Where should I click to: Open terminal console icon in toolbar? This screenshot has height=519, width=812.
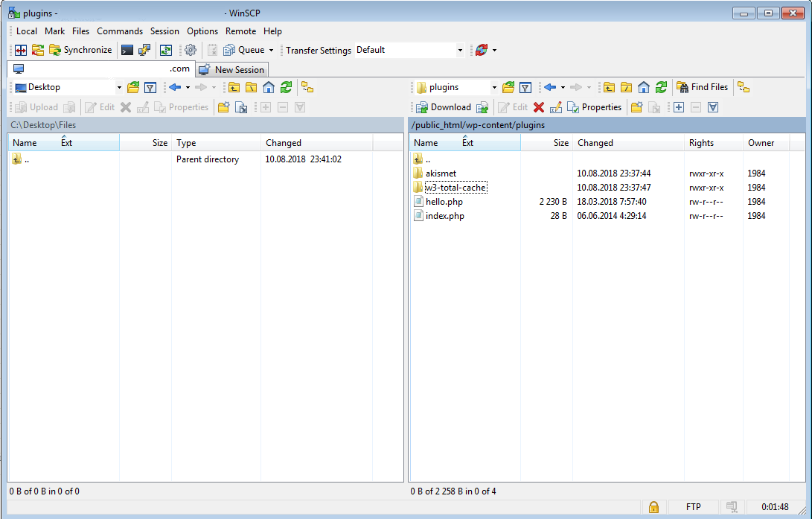pos(127,50)
